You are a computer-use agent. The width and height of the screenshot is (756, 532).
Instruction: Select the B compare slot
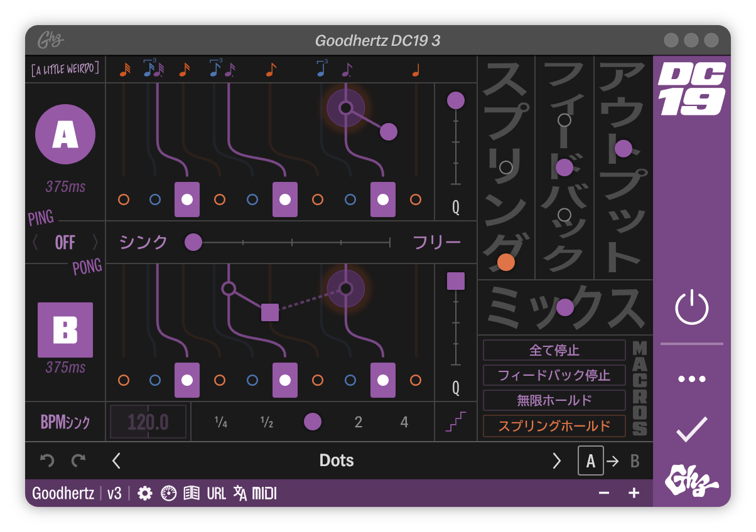point(635,461)
